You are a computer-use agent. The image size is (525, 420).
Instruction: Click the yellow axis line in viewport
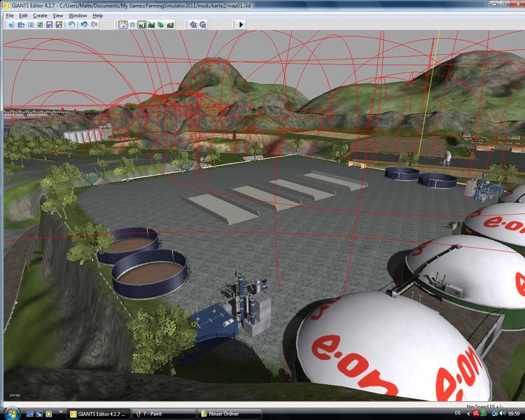pyautogui.click(x=429, y=94)
